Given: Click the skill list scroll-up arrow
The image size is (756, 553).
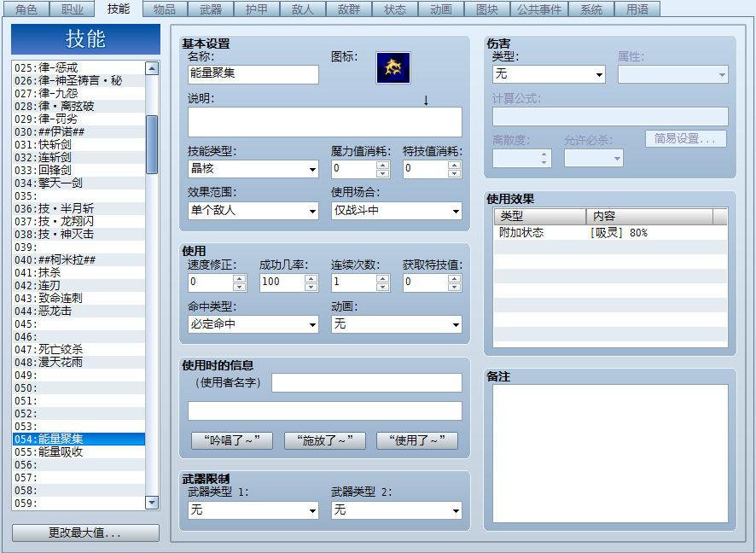Looking at the screenshot, I should (152, 68).
